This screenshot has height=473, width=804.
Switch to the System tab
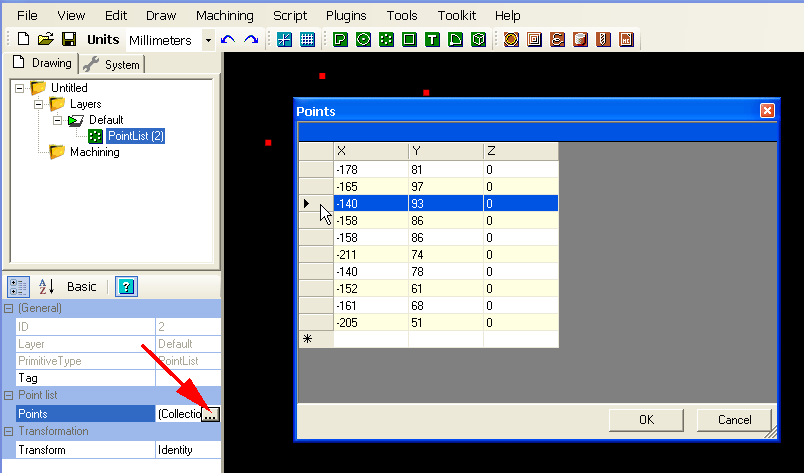[x=113, y=64]
